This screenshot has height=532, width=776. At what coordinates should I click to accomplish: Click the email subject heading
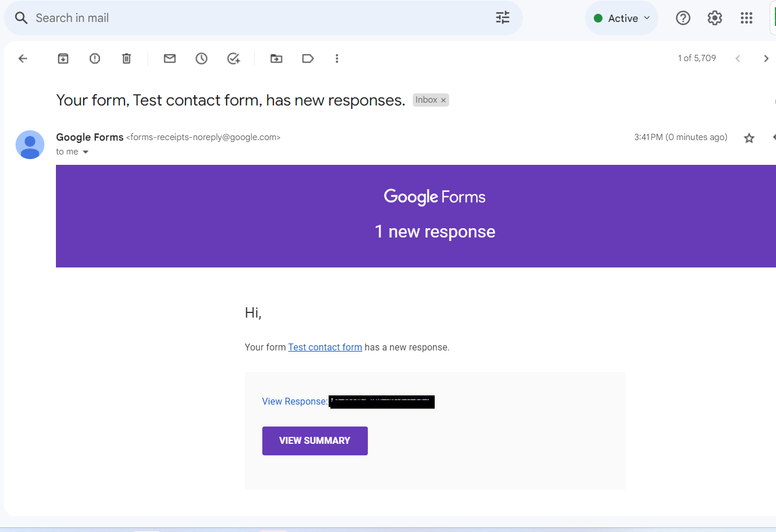pos(231,100)
